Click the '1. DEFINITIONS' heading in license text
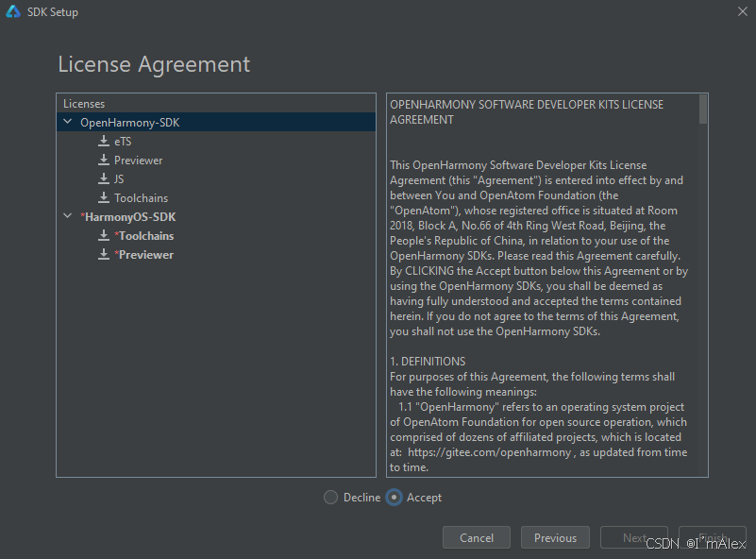 coord(428,362)
